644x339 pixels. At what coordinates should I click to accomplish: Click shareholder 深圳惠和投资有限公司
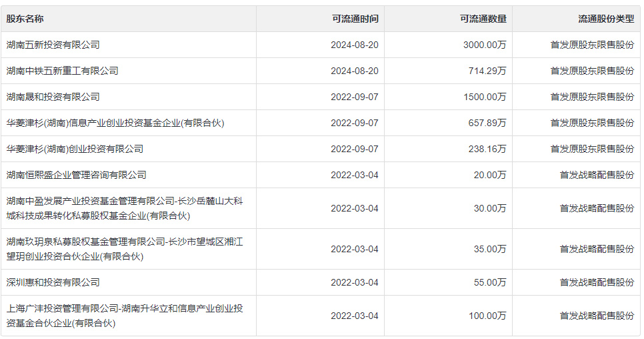53,282
